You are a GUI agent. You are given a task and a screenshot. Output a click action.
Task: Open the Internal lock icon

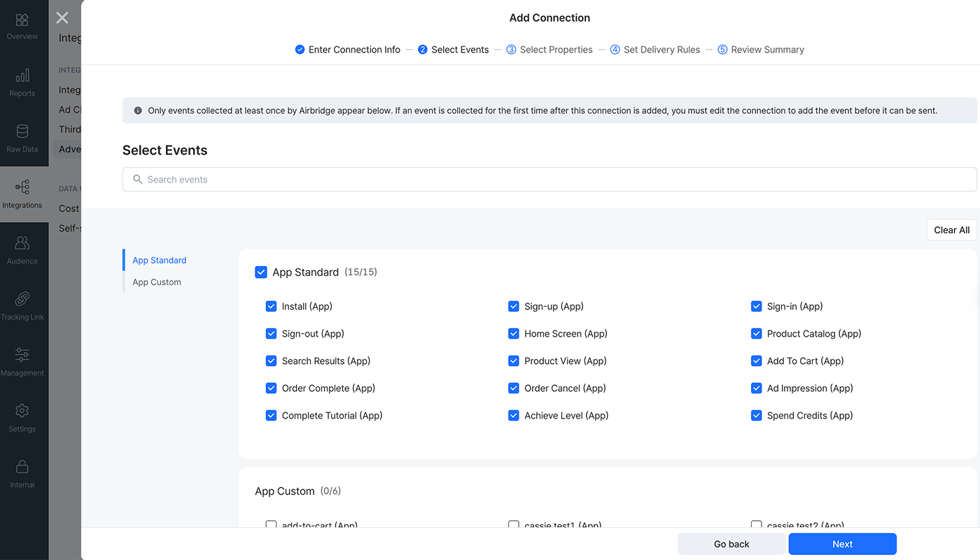(22, 473)
